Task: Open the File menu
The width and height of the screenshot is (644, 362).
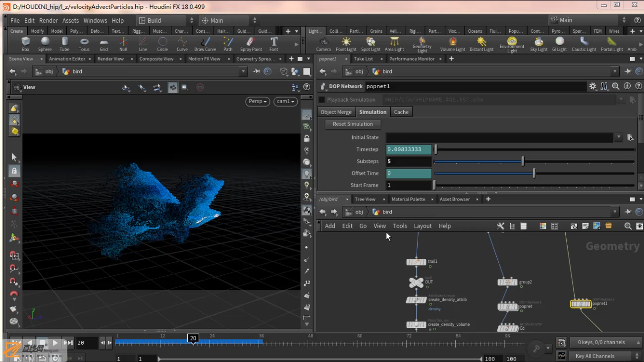Action: 15,20
